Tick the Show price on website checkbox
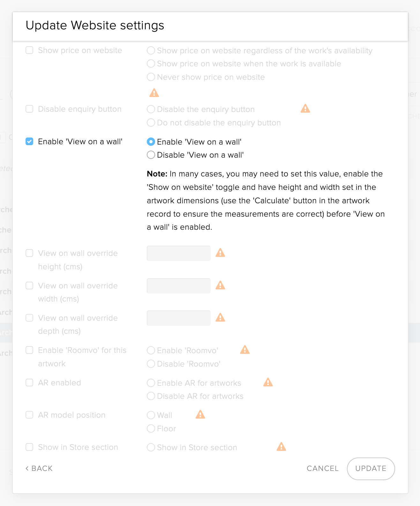Image resolution: width=420 pixels, height=506 pixels. tap(29, 50)
